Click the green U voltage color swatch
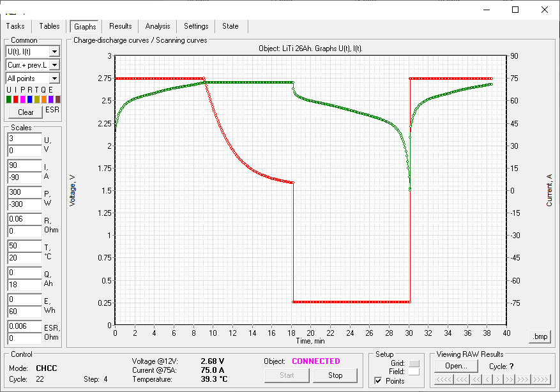 (x=9, y=100)
